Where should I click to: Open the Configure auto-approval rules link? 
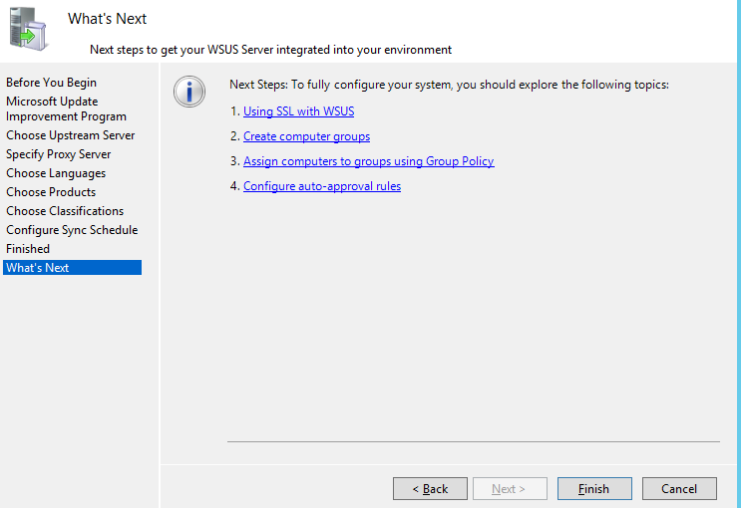coord(321,186)
